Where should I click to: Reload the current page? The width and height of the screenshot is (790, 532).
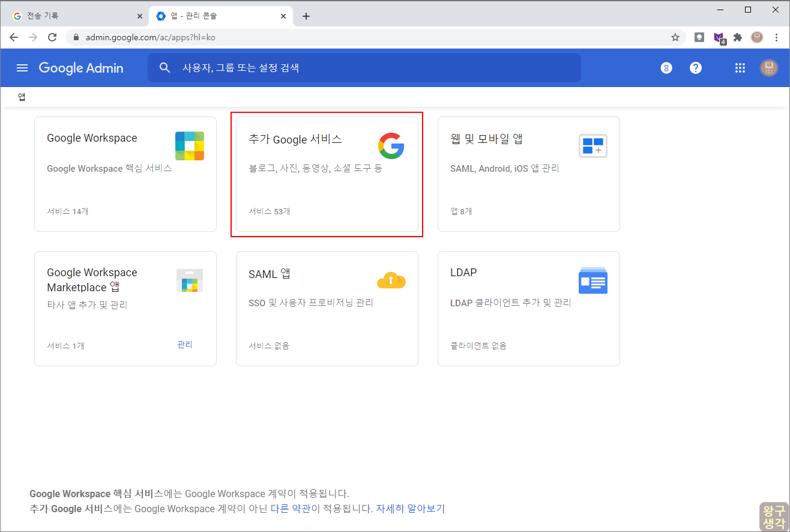(x=52, y=37)
